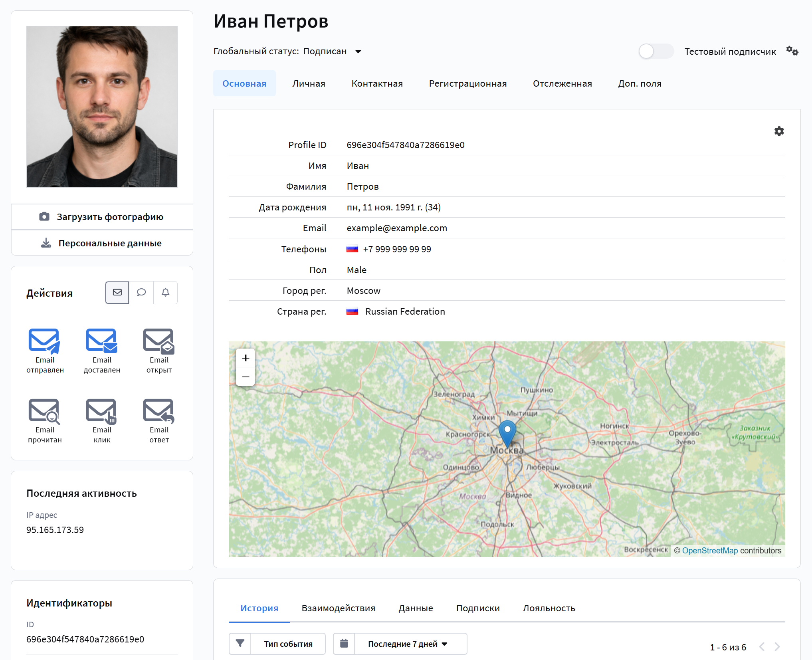Click the Email доставлен action icon
The width and height of the screenshot is (812, 660).
coord(101,341)
